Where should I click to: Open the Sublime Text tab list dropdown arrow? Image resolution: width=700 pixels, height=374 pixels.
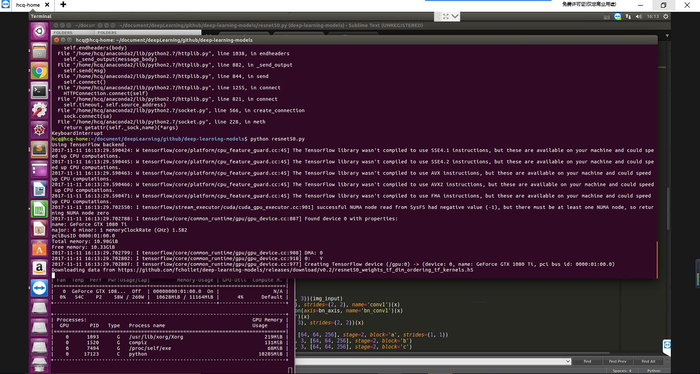pos(667,36)
